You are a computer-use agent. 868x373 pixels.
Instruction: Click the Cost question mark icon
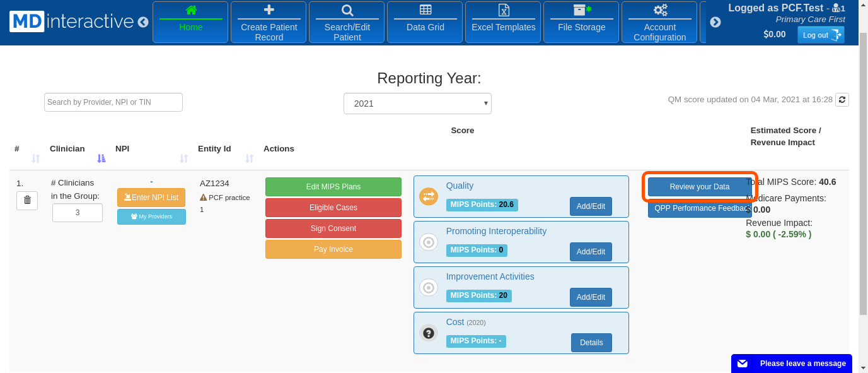click(x=429, y=333)
